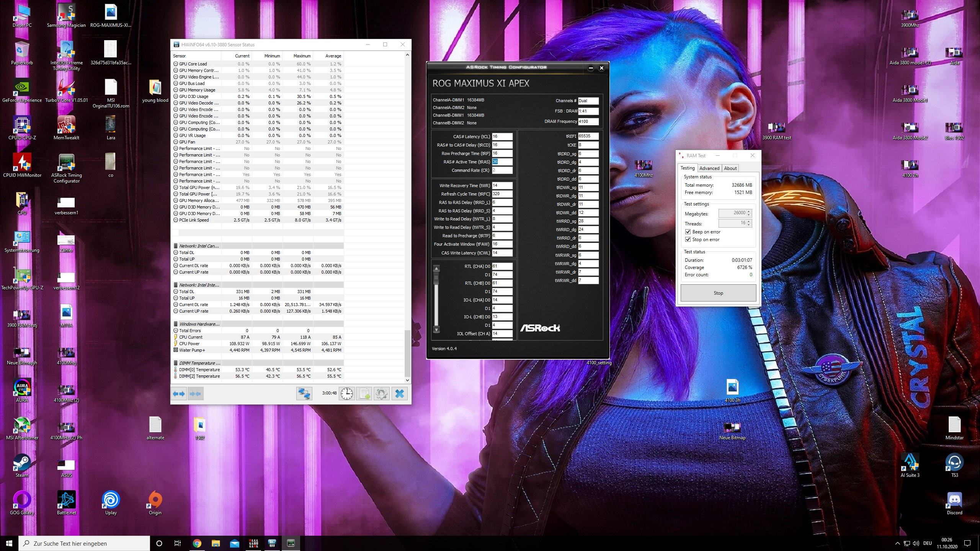980x551 pixels.
Task: Open Task View in the taskbar
Action: 178,543
